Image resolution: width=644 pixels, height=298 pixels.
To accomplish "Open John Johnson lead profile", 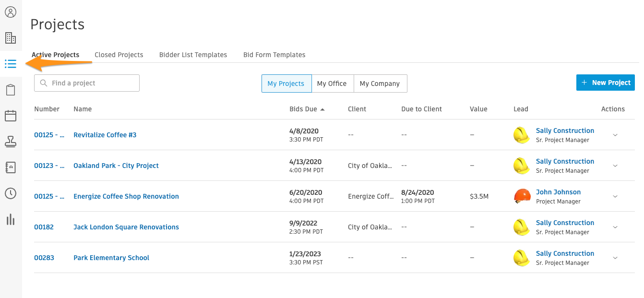I will [x=558, y=192].
